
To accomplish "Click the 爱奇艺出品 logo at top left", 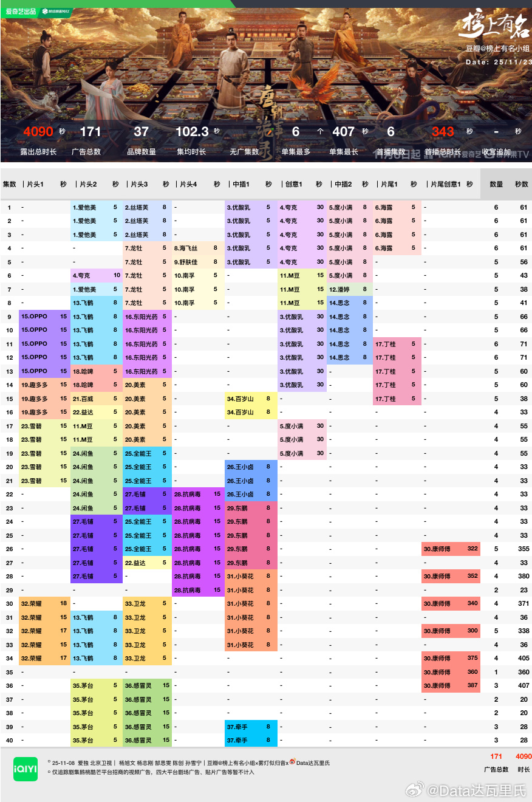I will [x=19, y=12].
